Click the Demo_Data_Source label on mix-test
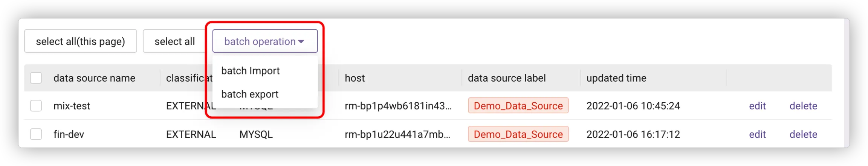Screen dimensions: 868x166 tap(518, 106)
